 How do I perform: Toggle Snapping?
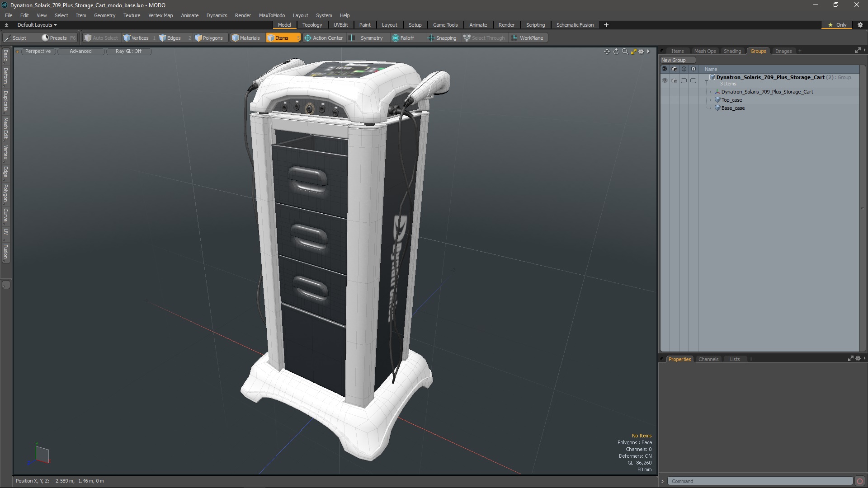click(442, 38)
